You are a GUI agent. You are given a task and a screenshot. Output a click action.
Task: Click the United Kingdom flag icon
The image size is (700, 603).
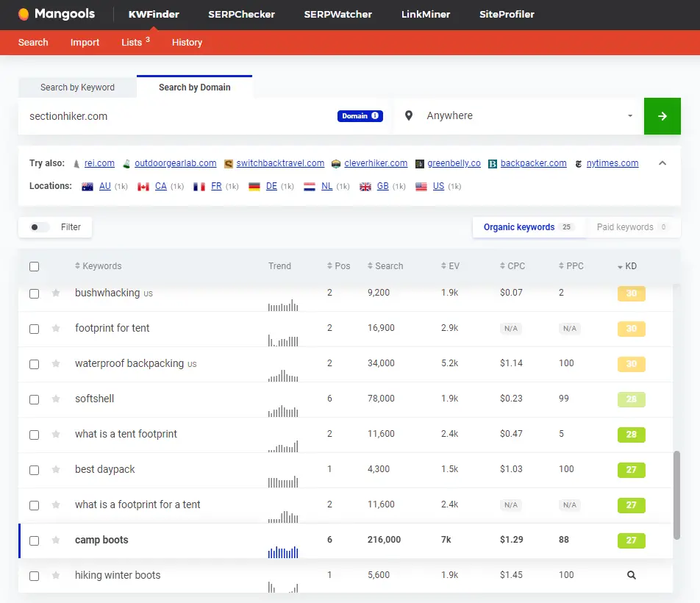(x=365, y=187)
